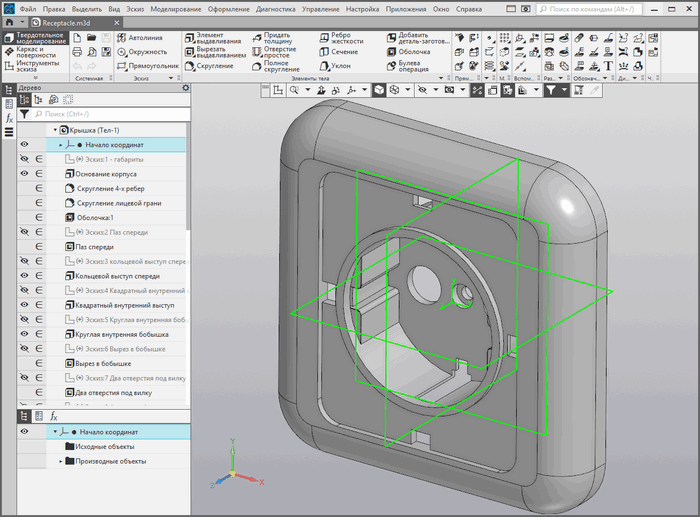Screen dimensions: 700x517
Task: Expand the Производные объекты node
Action: [61, 461]
